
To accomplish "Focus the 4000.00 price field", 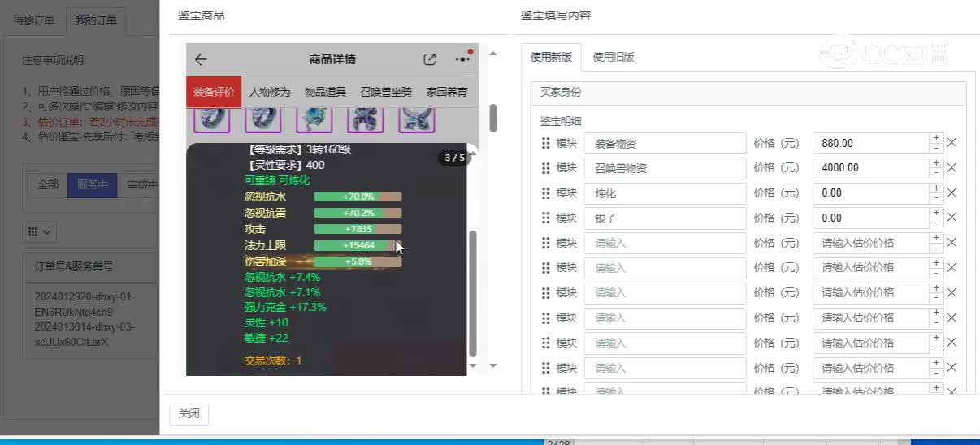I will point(871,168).
